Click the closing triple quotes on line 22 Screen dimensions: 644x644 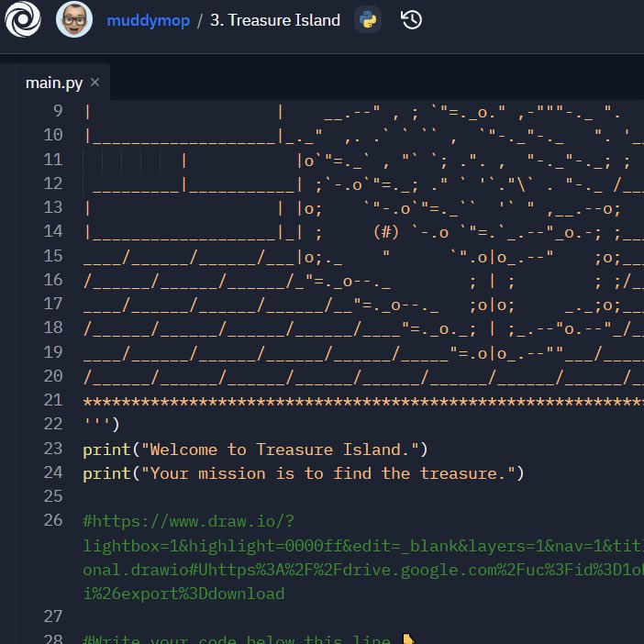tap(96, 424)
